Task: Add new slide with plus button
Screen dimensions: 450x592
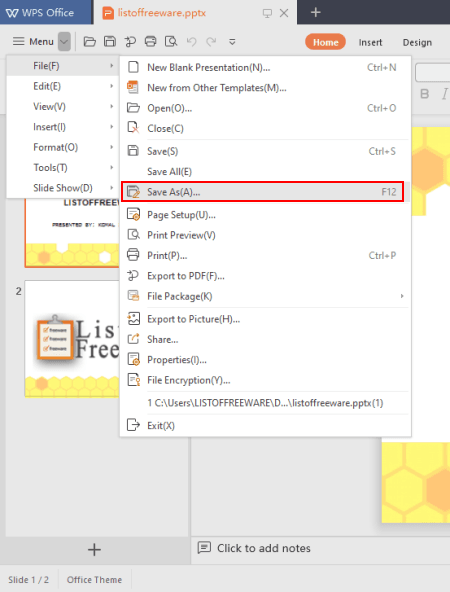Action: pyautogui.click(x=94, y=550)
